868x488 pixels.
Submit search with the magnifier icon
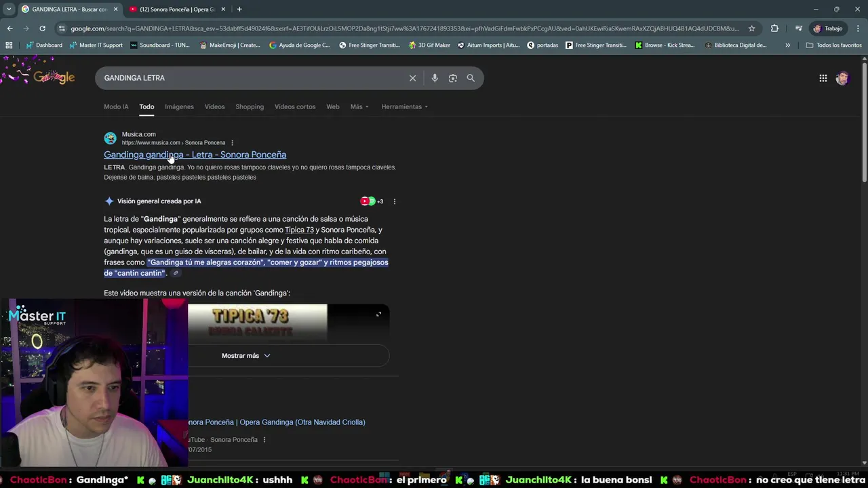(x=471, y=78)
